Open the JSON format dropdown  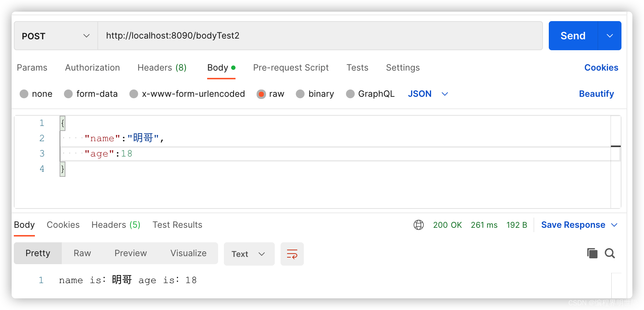[428, 94]
